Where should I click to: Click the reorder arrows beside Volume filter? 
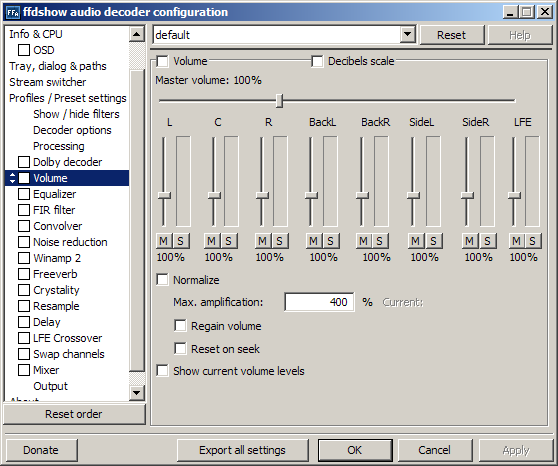point(12,178)
